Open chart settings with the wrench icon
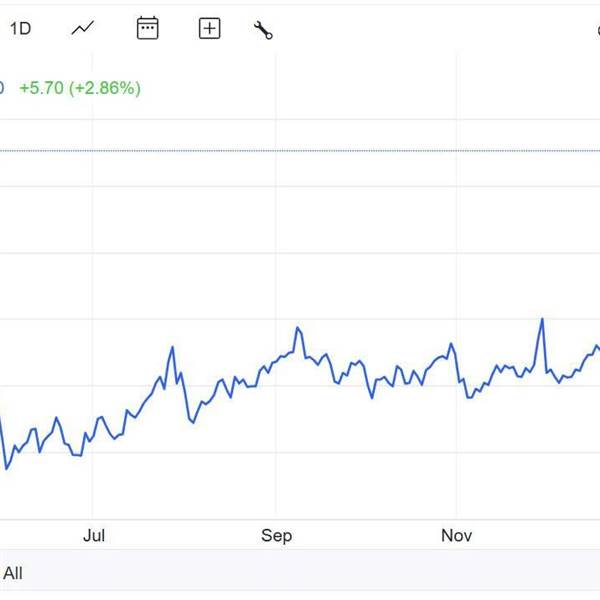600x600 pixels. (x=264, y=30)
